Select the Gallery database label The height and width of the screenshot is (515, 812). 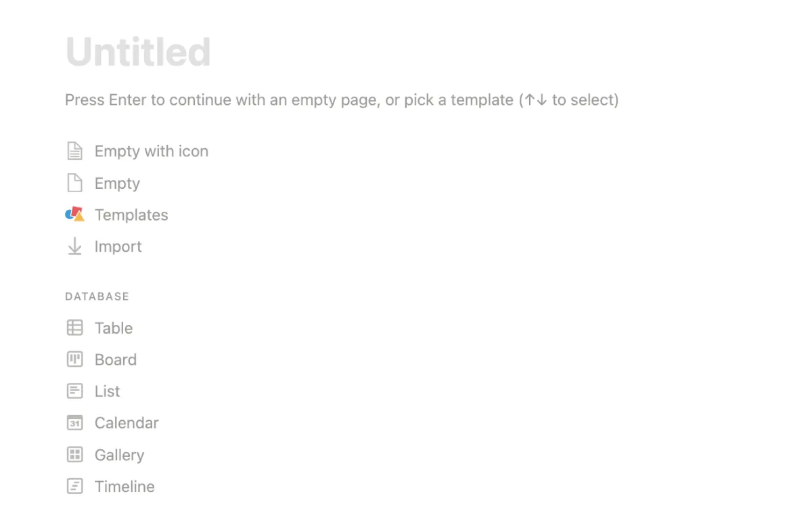[x=119, y=455]
